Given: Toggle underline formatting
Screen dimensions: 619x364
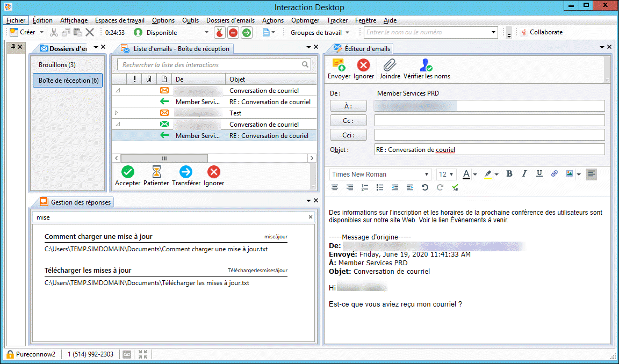Looking at the screenshot, I should click(539, 174).
